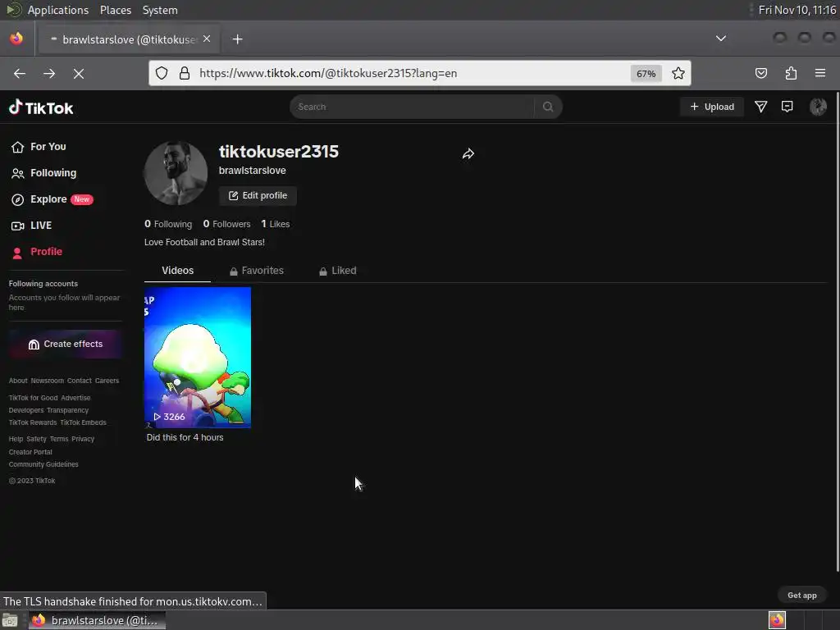
Task: Click the show desktop icon in taskbar
Action: (10, 620)
